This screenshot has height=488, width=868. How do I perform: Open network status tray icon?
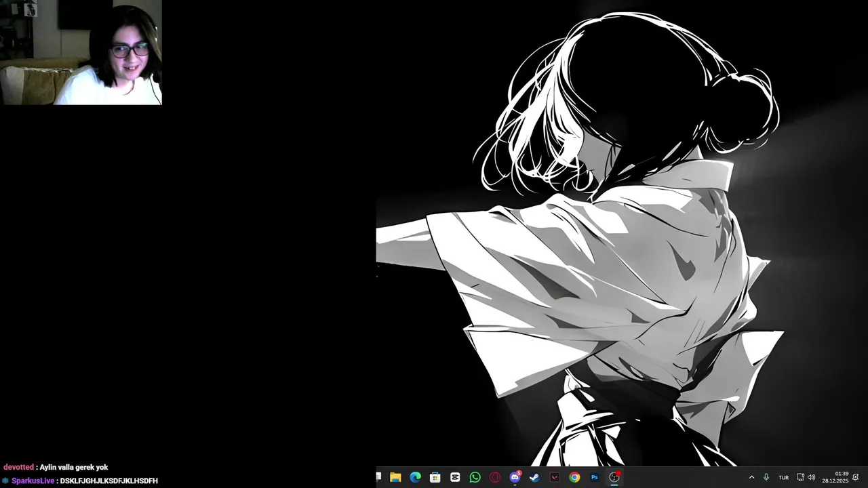800,477
